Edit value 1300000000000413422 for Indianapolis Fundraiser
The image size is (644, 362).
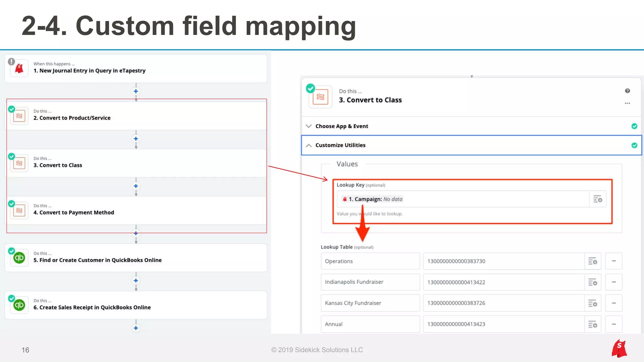pos(504,282)
